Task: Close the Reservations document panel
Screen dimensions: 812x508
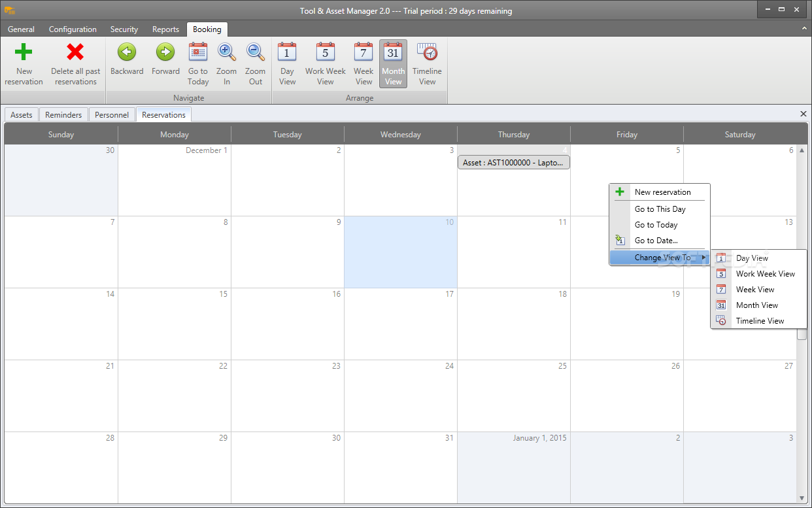Action: click(x=804, y=114)
